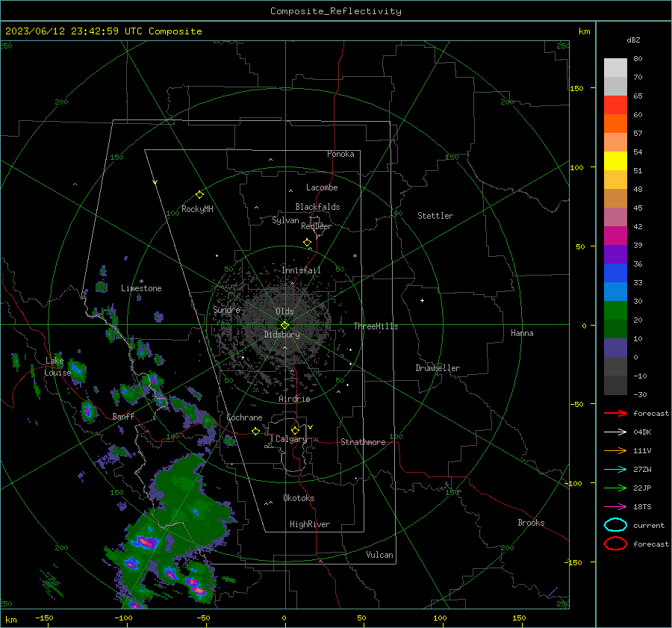Pick the red 65–60 dBZ swatch
The image size is (672, 628).
click(615, 105)
